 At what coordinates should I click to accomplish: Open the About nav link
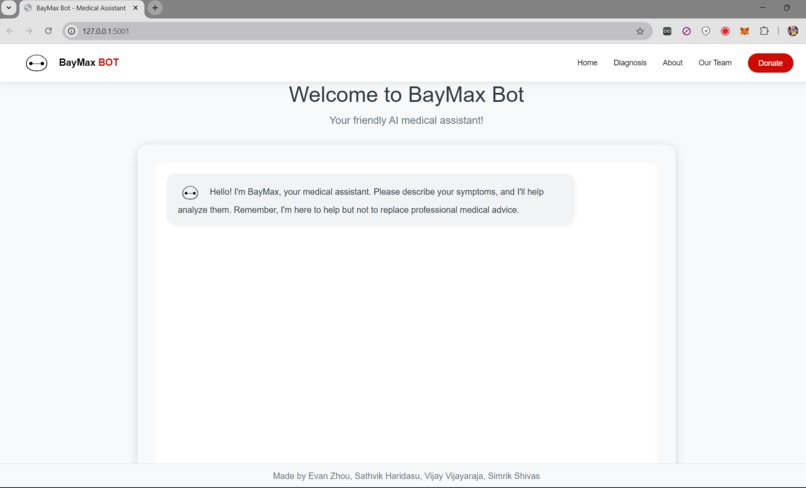[x=672, y=63]
